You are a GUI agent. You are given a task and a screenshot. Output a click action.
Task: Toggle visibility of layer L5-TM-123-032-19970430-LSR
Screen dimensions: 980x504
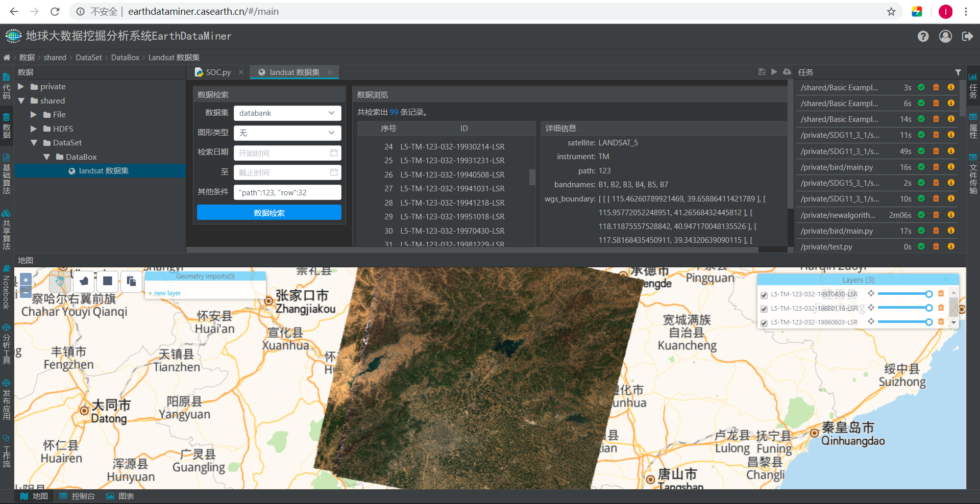pyautogui.click(x=764, y=295)
